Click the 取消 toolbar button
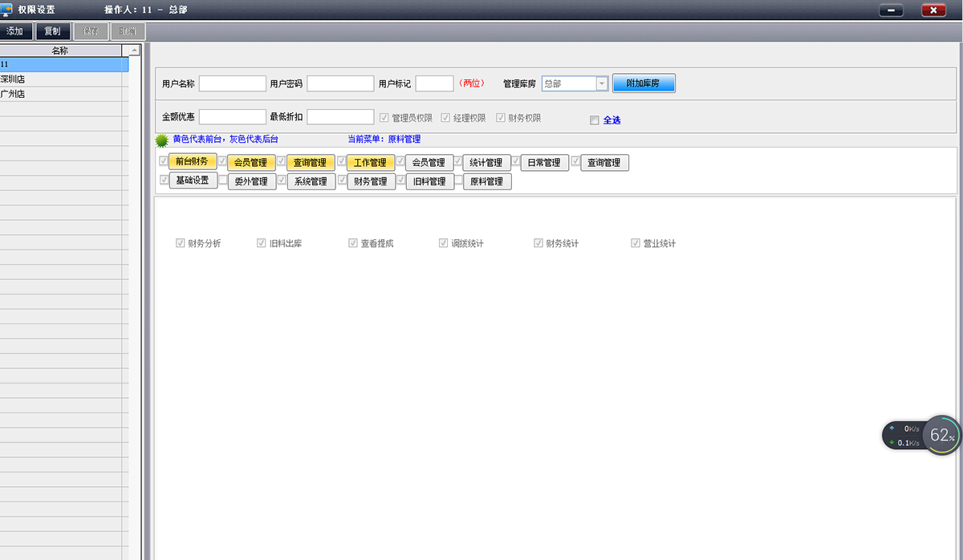This screenshot has width=963, height=560. pos(128,31)
